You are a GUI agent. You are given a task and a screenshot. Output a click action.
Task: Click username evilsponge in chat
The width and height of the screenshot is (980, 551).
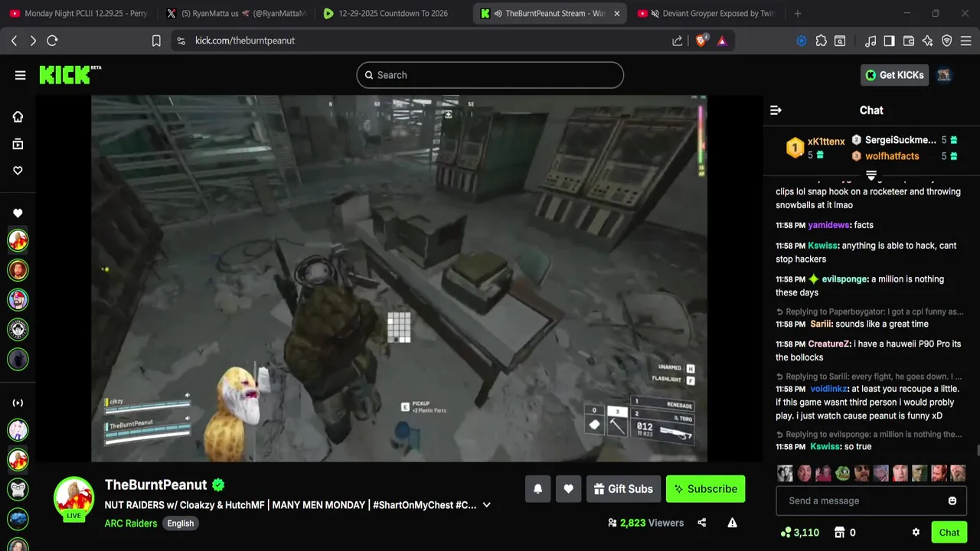[844, 279]
